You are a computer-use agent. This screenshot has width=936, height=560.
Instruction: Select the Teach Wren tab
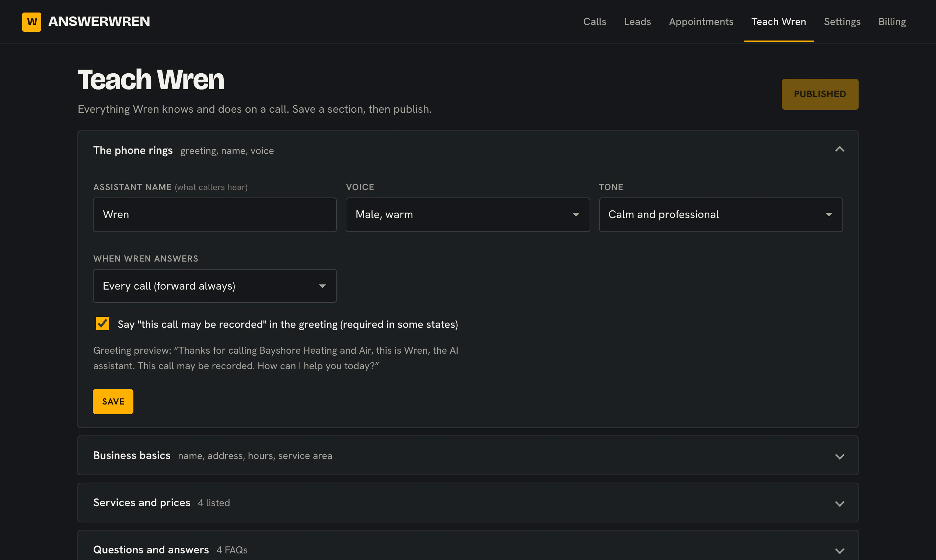(x=779, y=21)
